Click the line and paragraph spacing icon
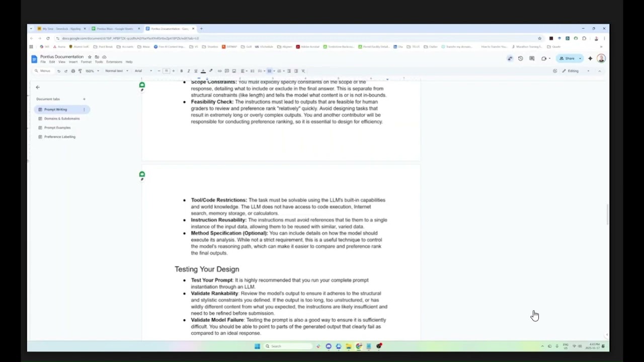 point(252,71)
